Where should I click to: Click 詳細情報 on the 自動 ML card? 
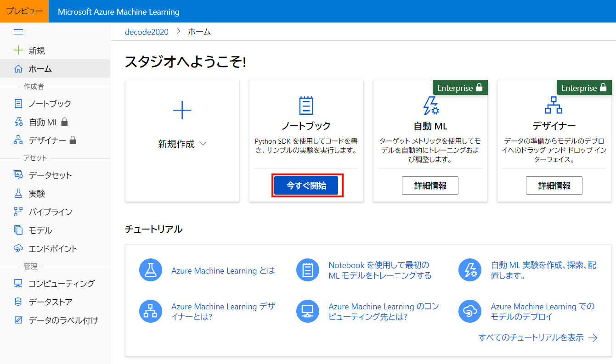tap(430, 185)
